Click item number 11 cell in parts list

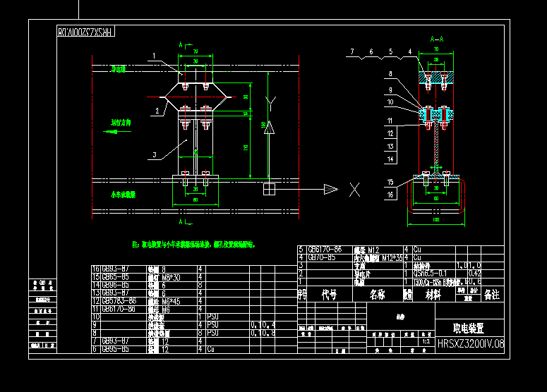pyautogui.click(x=95, y=309)
